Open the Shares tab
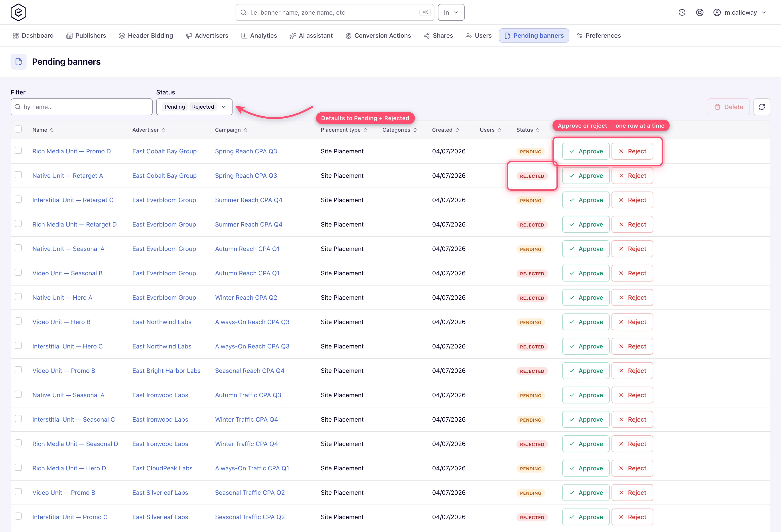 coord(438,36)
